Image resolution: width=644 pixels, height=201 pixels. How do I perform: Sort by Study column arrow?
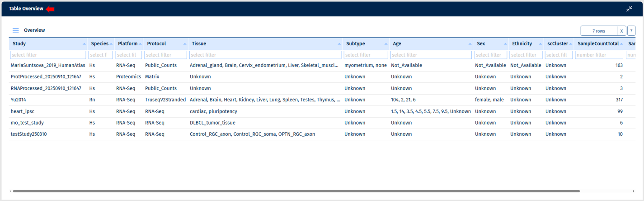click(x=84, y=44)
